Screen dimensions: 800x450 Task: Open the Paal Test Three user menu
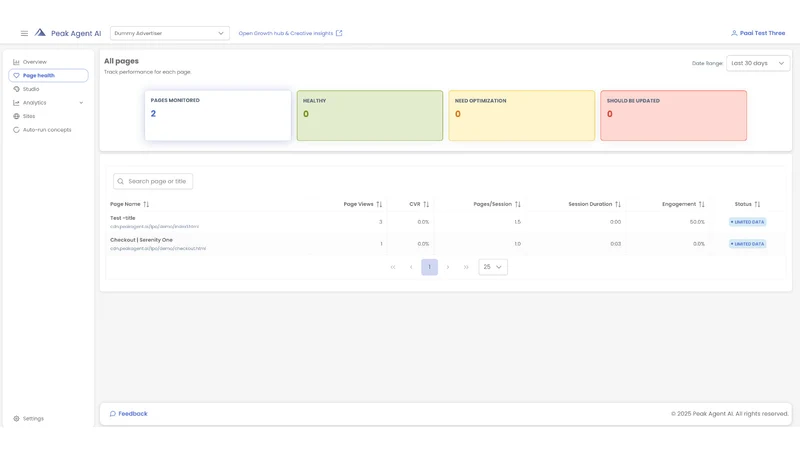tap(758, 33)
